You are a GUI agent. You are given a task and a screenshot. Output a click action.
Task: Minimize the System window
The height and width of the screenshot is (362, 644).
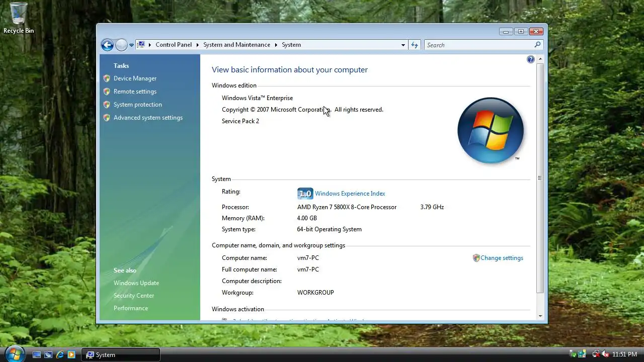click(506, 31)
